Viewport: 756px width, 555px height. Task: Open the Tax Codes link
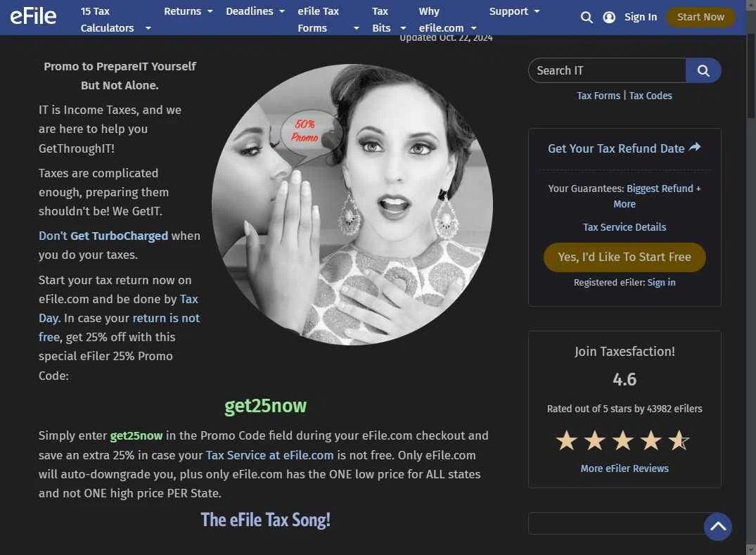(650, 96)
